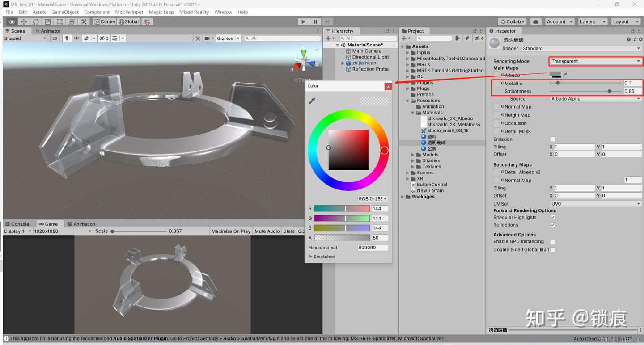Click search by type icon in Project
The width and height of the screenshot is (644, 345).
(x=458, y=38)
